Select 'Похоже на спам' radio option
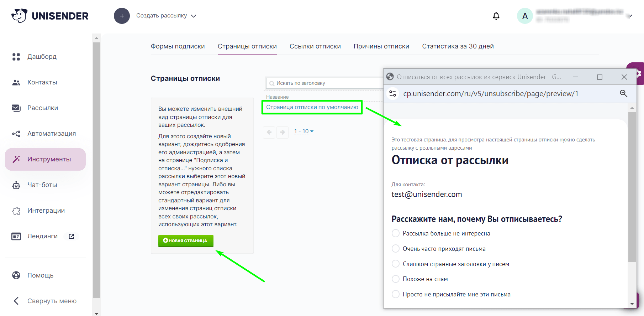Viewport: 644px width, 316px height. [396, 279]
